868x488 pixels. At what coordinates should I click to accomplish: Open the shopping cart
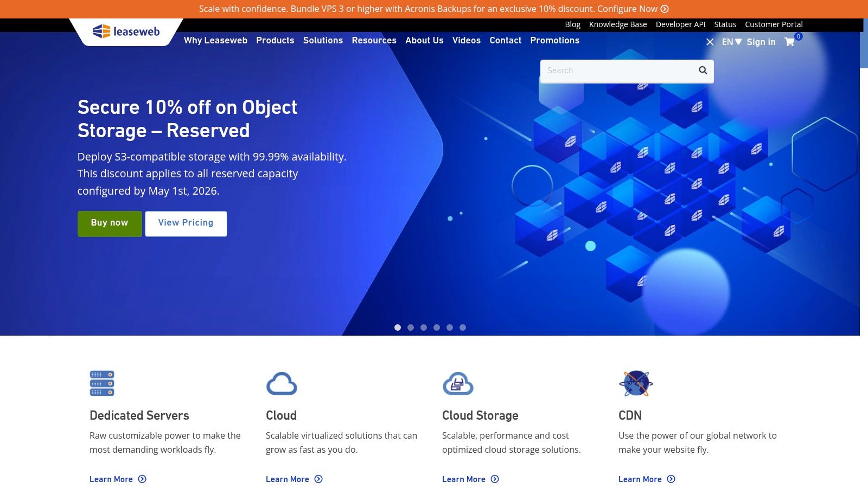pyautogui.click(x=789, y=42)
